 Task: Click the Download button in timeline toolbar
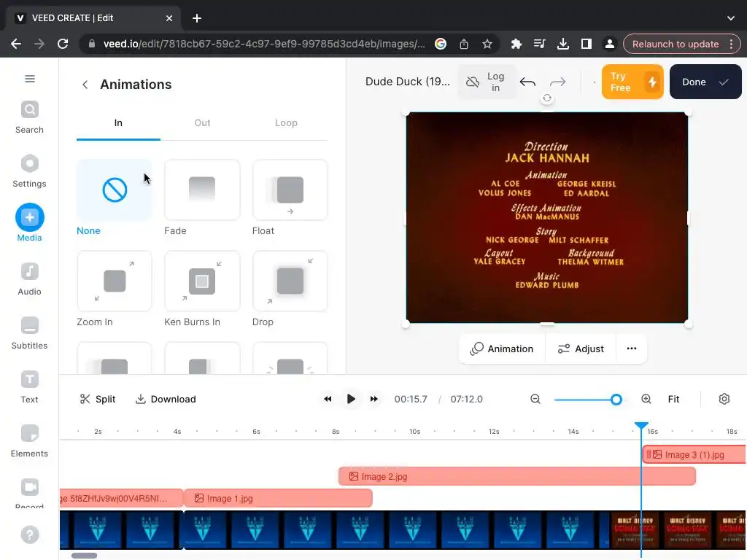[166, 399]
